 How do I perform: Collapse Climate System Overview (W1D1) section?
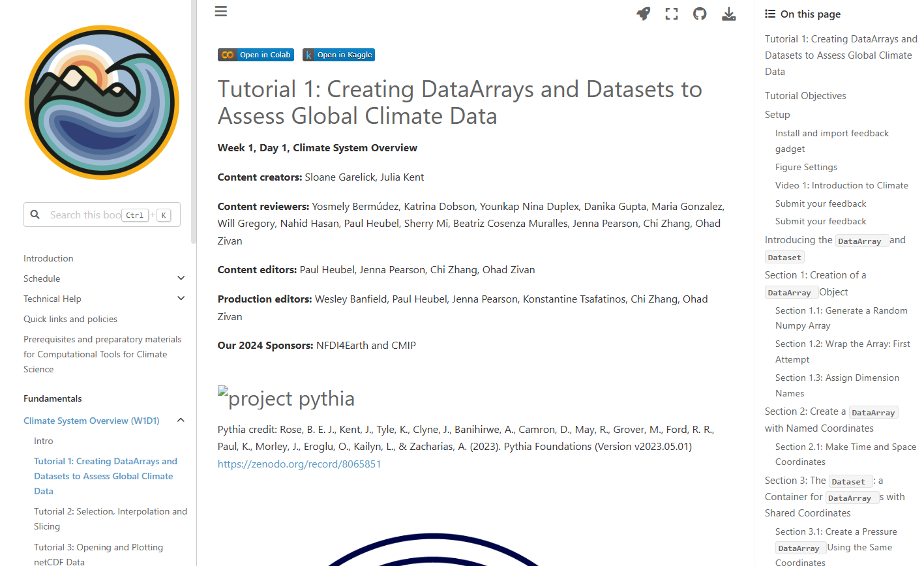181,421
